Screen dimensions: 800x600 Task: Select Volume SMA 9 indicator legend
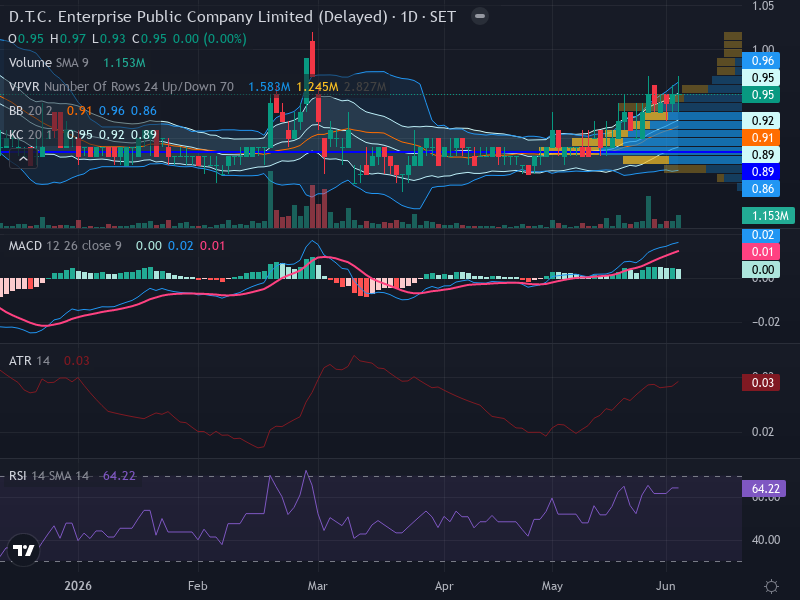pos(48,63)
